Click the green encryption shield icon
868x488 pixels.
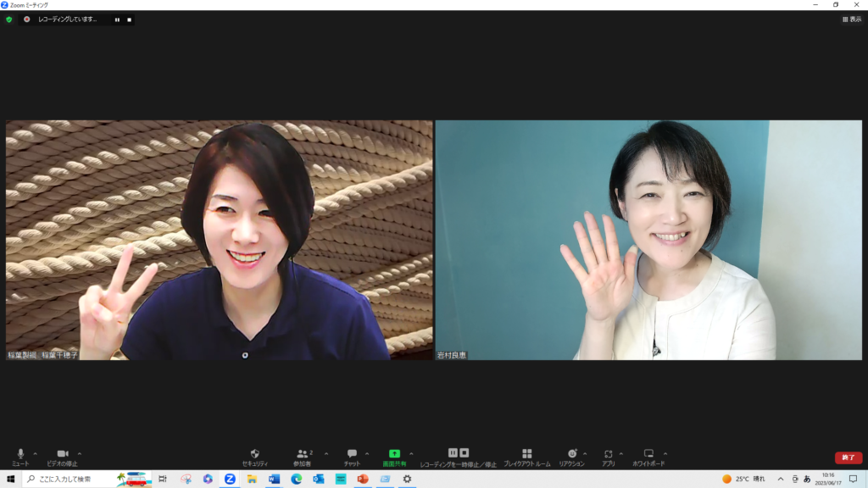coord(9,19)
